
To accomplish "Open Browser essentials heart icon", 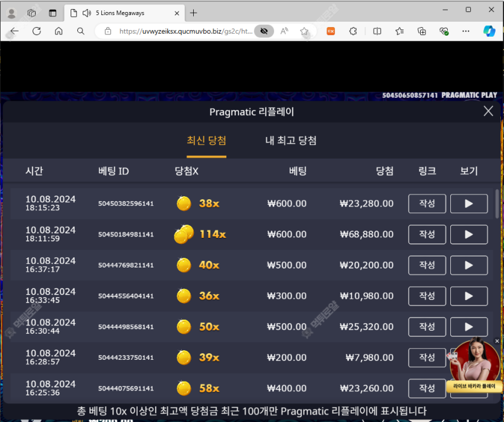I will point(444,31).
